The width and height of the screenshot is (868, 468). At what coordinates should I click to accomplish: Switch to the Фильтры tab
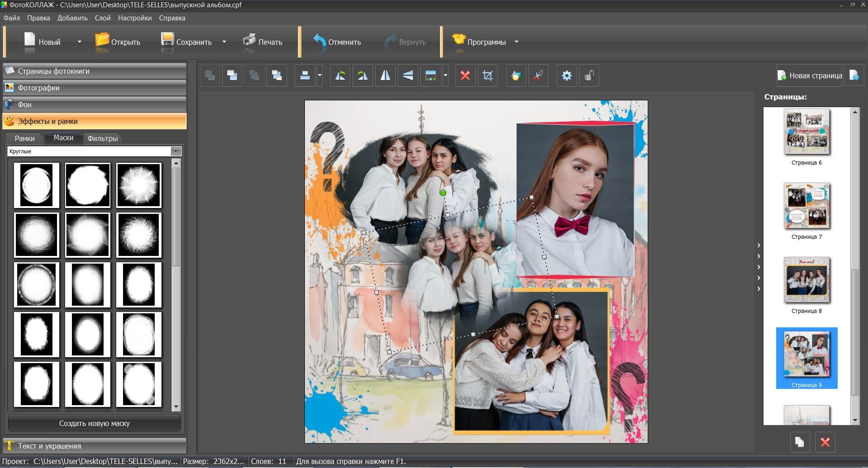coord(103,138)
